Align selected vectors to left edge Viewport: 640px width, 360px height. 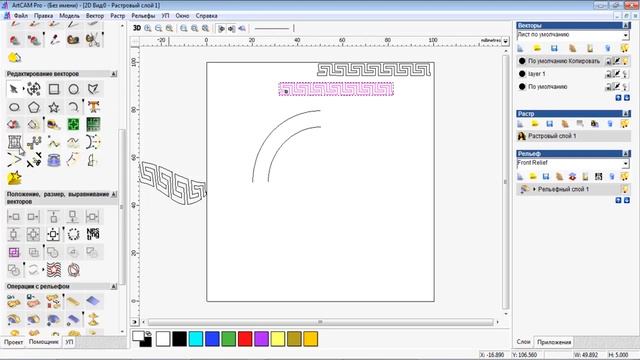tap(14, 217)
